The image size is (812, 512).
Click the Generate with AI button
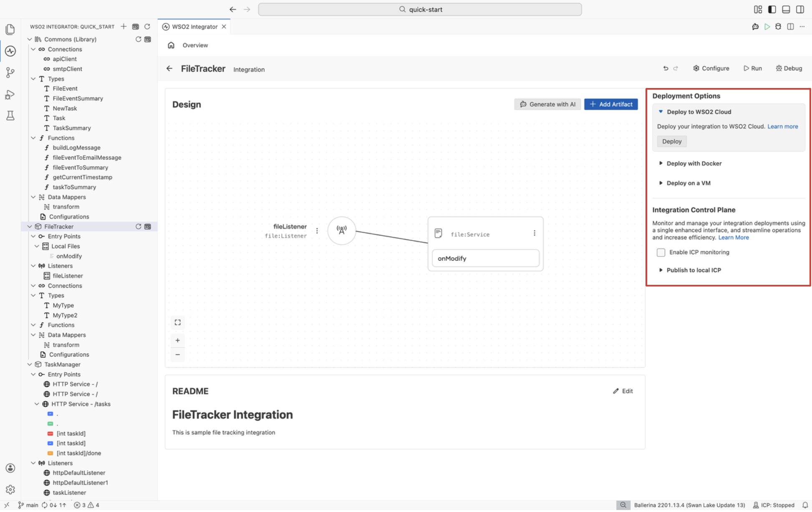click(x=547, y=104)
